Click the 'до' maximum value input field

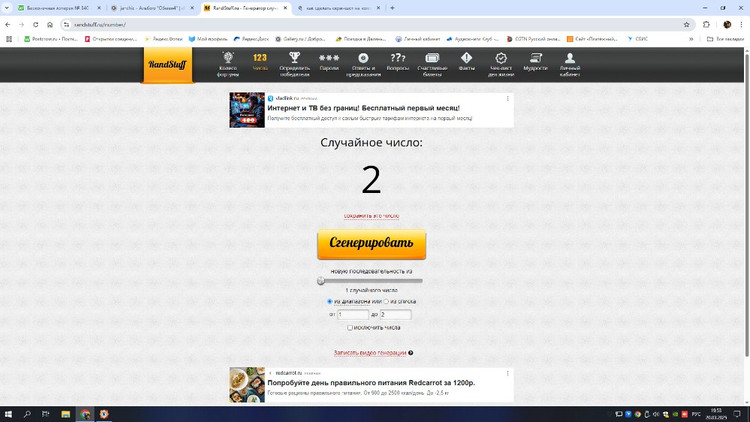(x=396, y=314)
